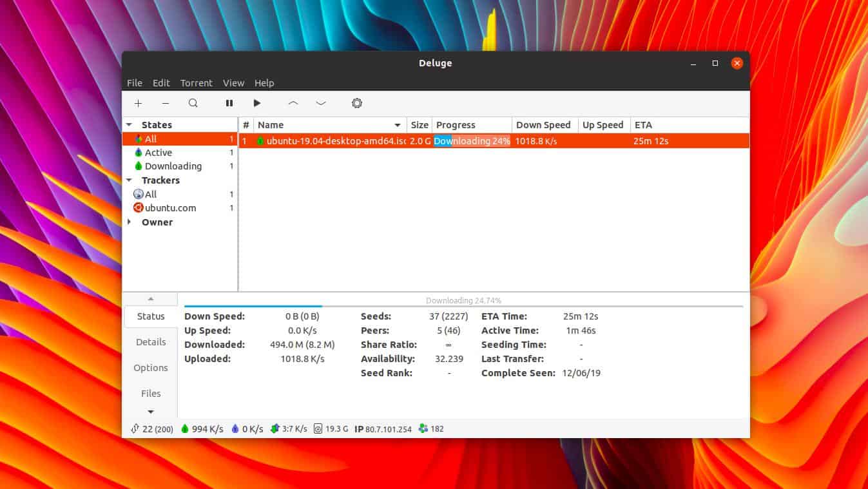Sort by the Down Speed column header
The width and height of the screenshot is (868, 489).
545,125
